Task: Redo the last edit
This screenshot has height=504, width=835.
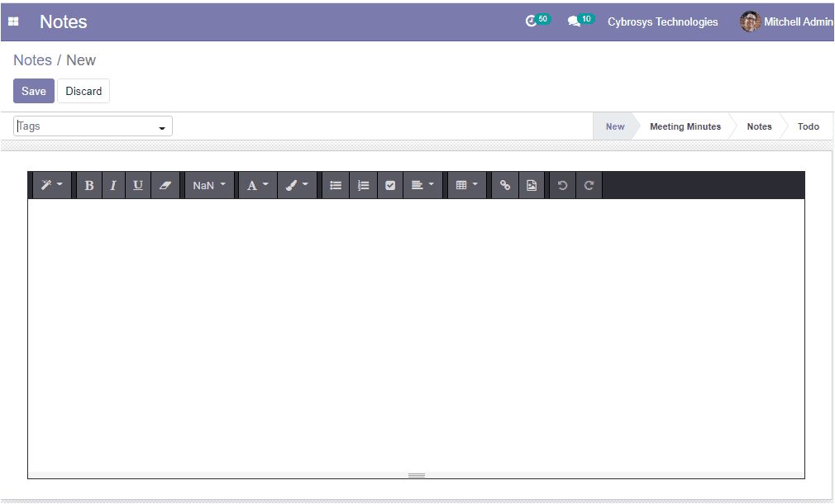Action: click(589, 185)
